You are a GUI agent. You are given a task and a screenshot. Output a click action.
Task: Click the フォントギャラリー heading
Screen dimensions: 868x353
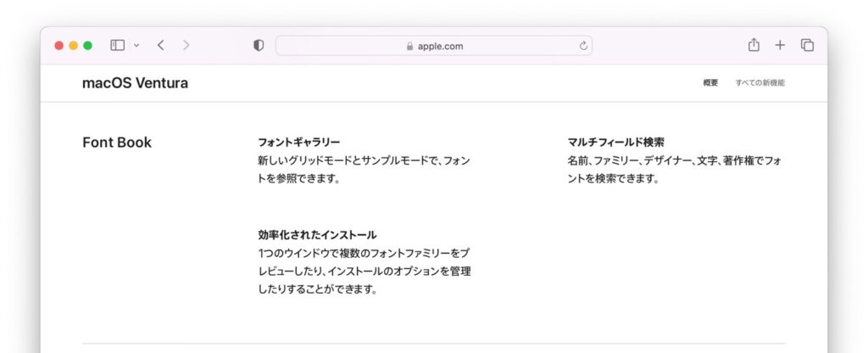pos(299,143)
